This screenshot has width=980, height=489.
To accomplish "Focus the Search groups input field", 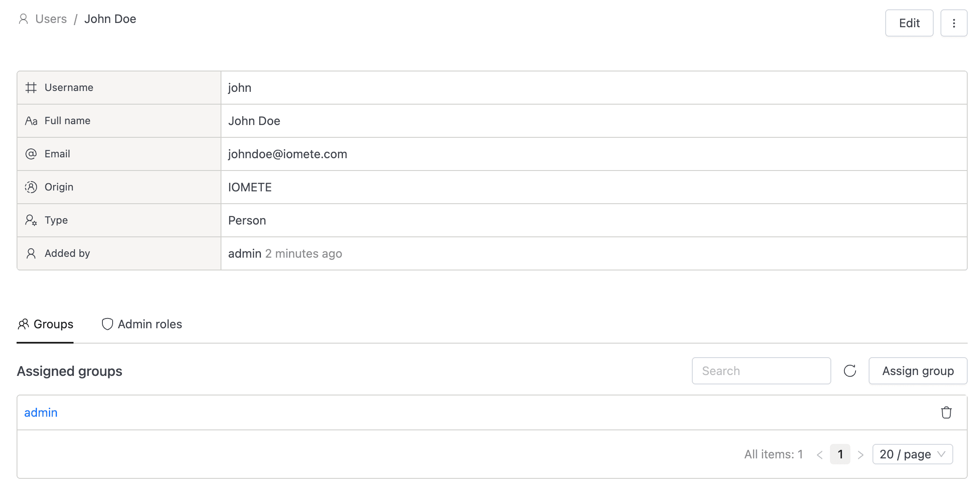I will click(761, 371).
